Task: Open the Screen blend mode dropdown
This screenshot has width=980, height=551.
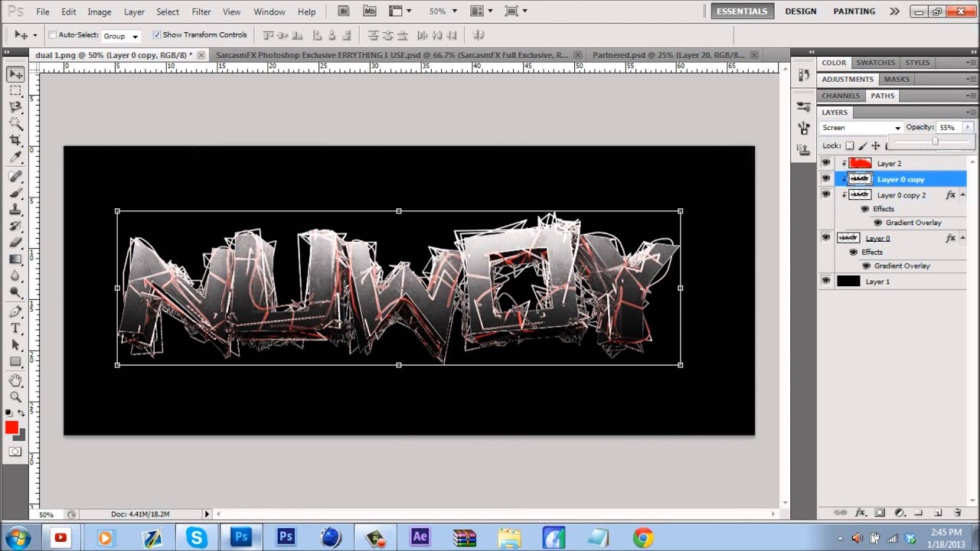Action: pos(861,128)
